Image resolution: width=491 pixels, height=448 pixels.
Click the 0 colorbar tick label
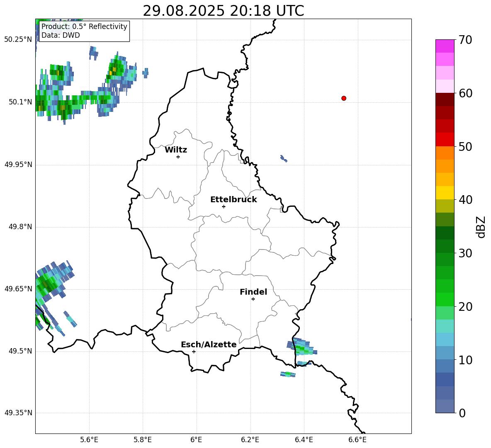[x=462, y=413]
